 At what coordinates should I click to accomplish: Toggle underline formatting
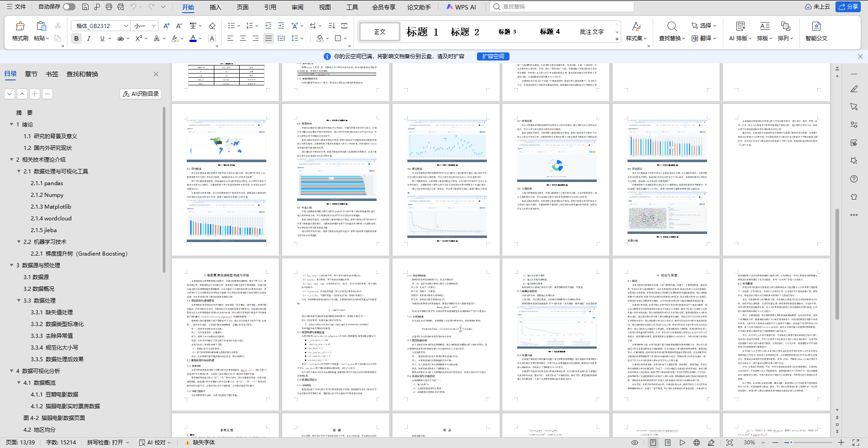pyautogui.click(x=102, y=38)
